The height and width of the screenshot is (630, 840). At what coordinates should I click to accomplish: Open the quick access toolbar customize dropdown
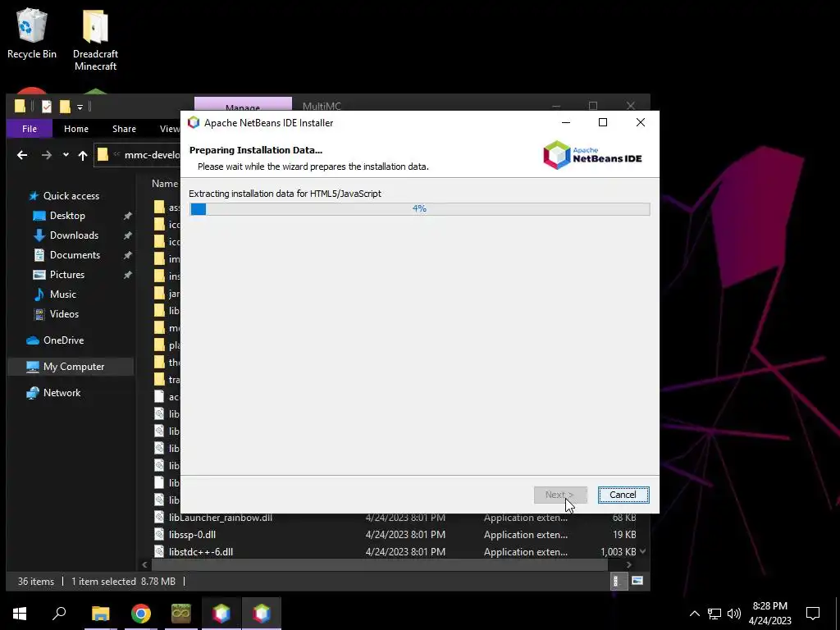(x=80, y=107)
